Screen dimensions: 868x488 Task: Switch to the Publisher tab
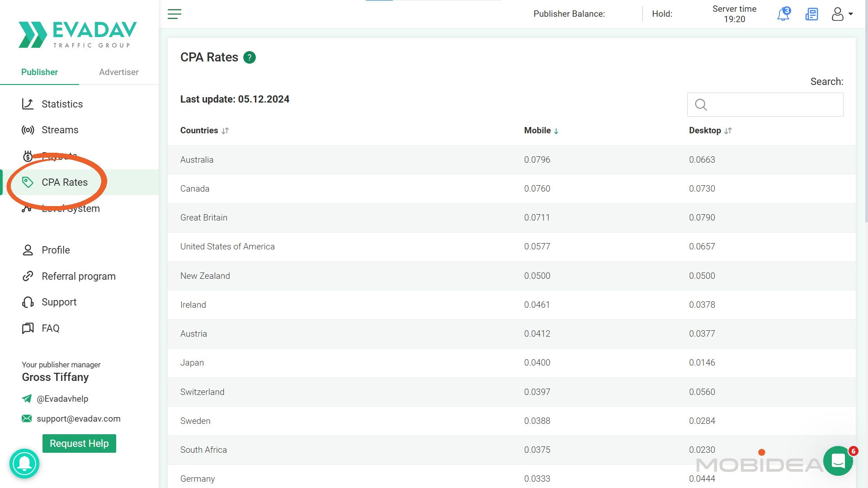point(39,72)
